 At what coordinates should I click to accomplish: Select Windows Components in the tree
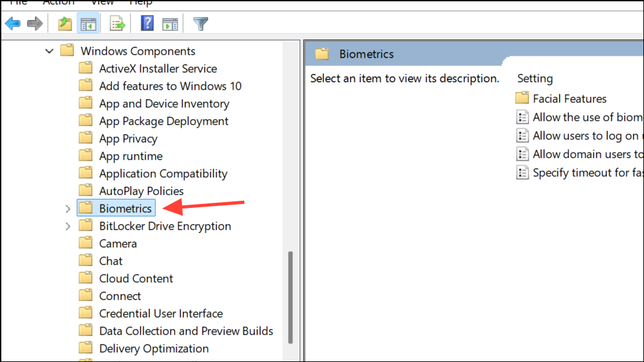pos(137,51)
